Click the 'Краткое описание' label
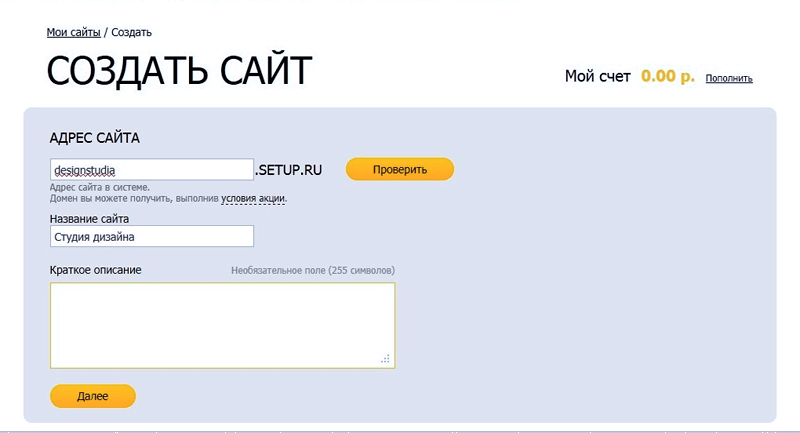The height and width of the screenshot is (433, 800). click(x=96, y=270)
